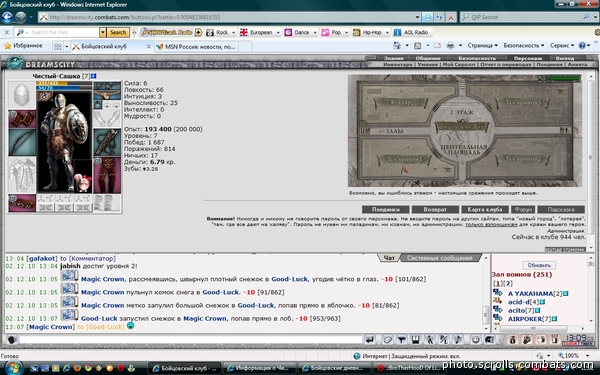Open the Персонаж top menu
600x375 pixels.
click(528, 58)
